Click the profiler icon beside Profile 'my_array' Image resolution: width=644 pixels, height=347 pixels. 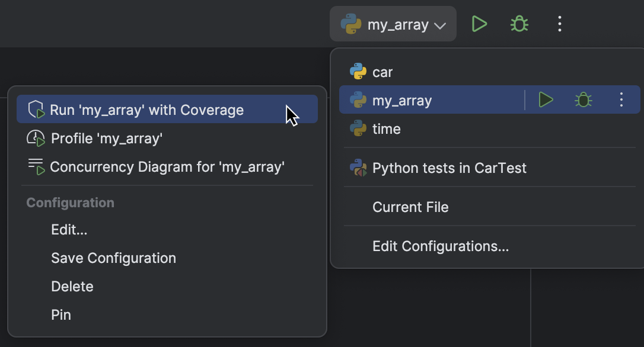(37, 138)
